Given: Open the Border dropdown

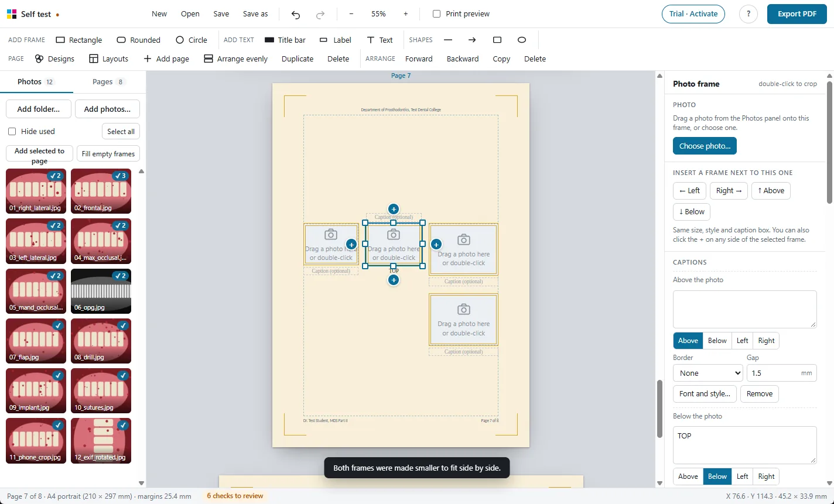Looking at the screenshot, I should point(708,373).
